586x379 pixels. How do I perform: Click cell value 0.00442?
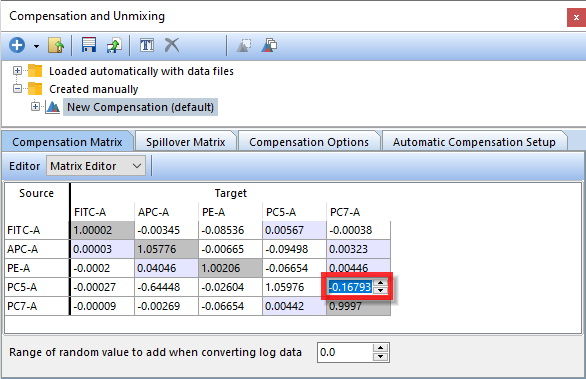294,306
